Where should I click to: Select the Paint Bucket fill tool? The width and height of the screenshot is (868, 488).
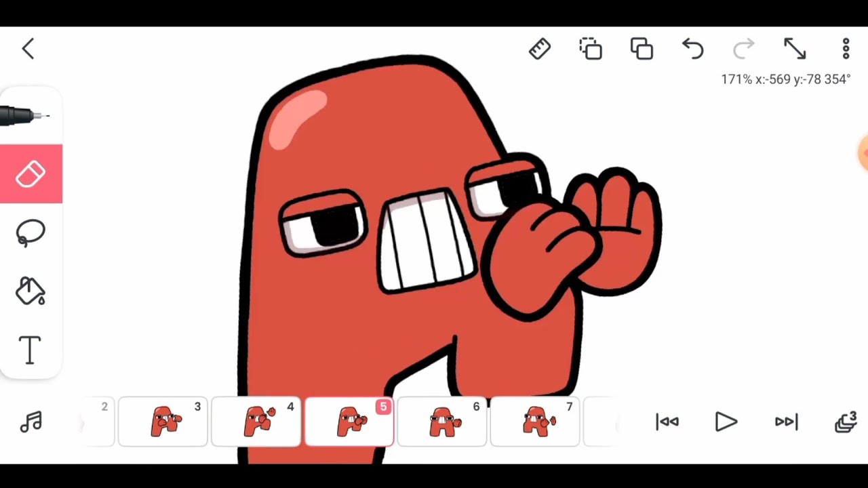tap(31, 291)
